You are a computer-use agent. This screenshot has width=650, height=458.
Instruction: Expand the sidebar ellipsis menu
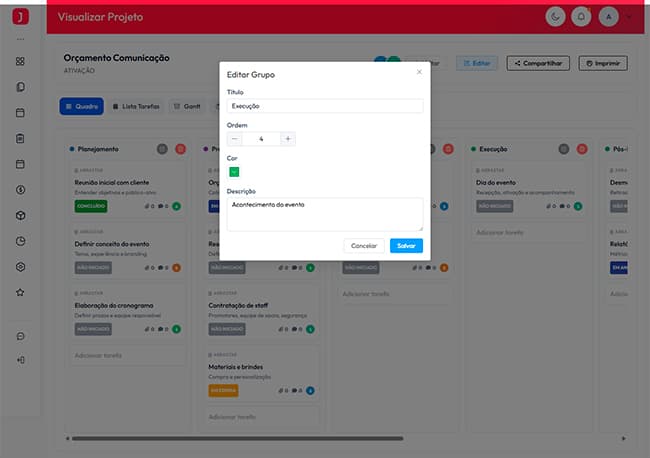pyautogui.click(x=20, y=39)
